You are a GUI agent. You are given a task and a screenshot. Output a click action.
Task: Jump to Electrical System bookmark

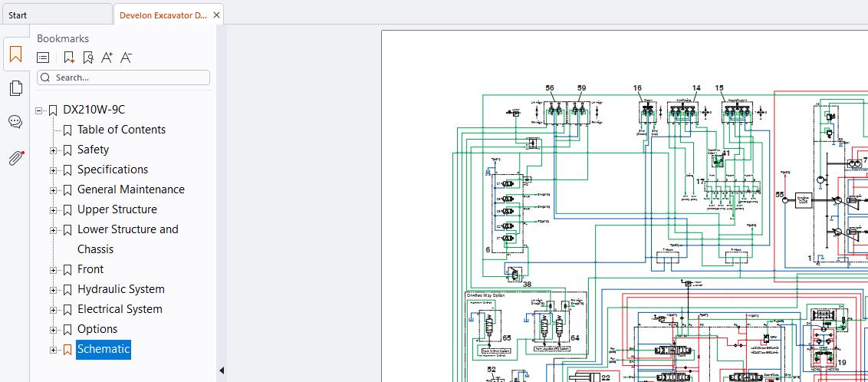point(120,309)
